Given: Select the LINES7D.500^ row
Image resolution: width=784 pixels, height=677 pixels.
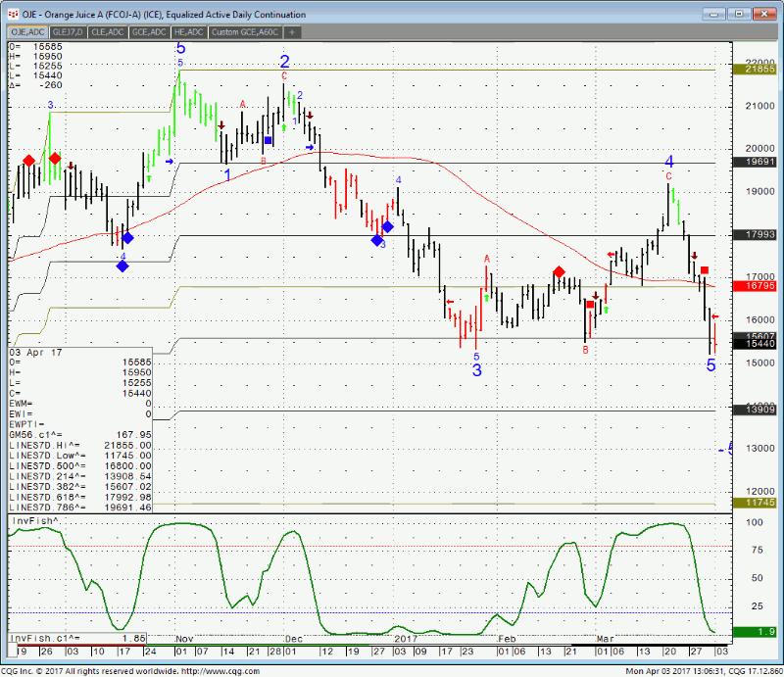Looking at the screenshot, I should [80, 466].
